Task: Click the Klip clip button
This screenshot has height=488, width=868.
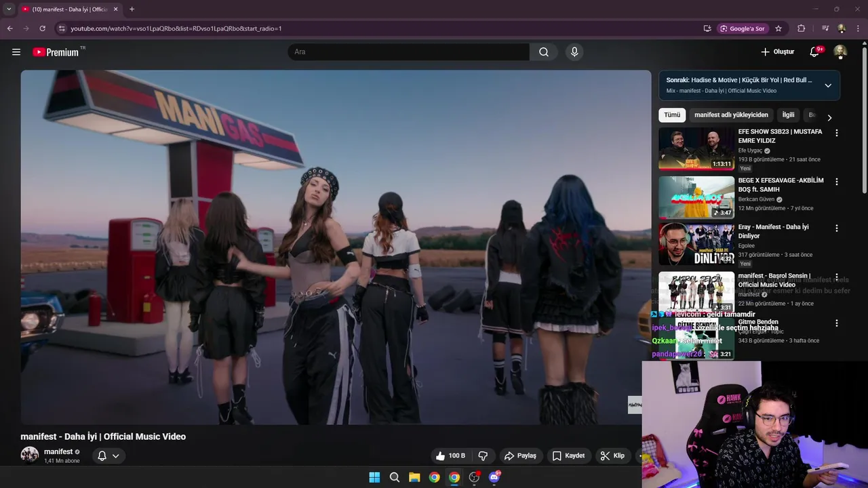Action: click(612, 455)
